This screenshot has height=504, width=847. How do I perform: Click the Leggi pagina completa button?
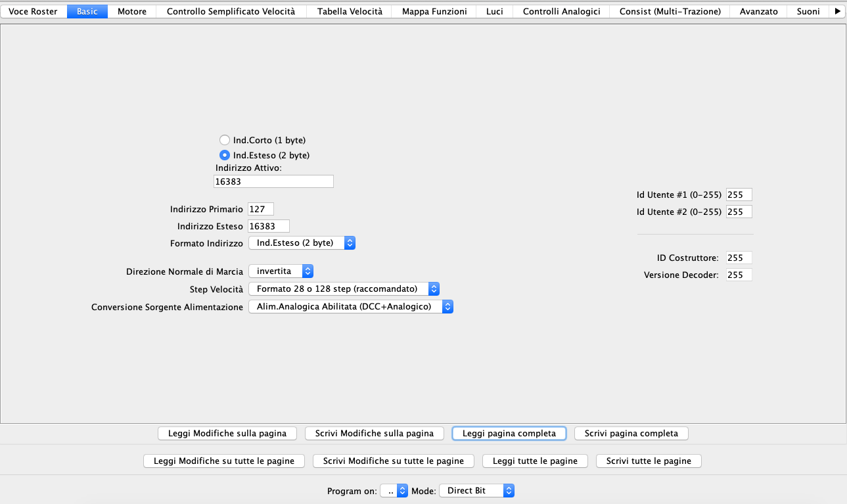click(509, 433)
